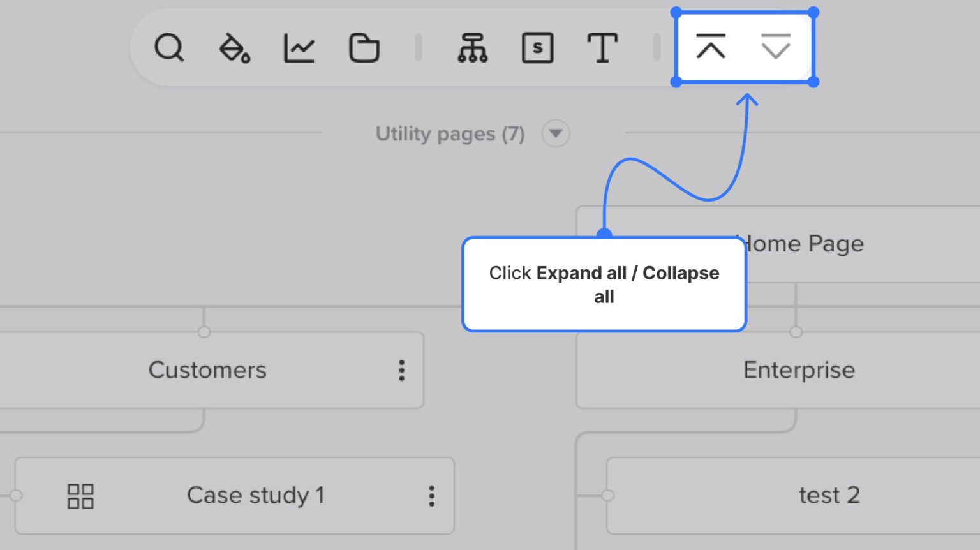Select the Home Page node

tap(799, 244)
